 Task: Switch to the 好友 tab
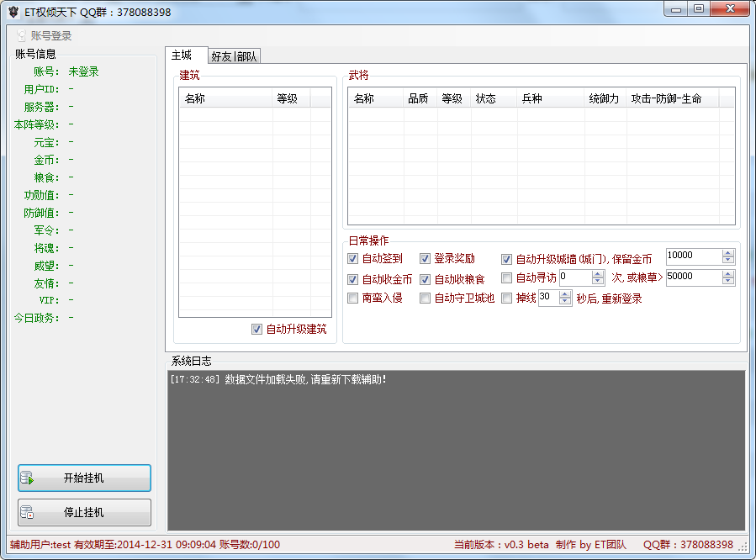pos(220,55)
